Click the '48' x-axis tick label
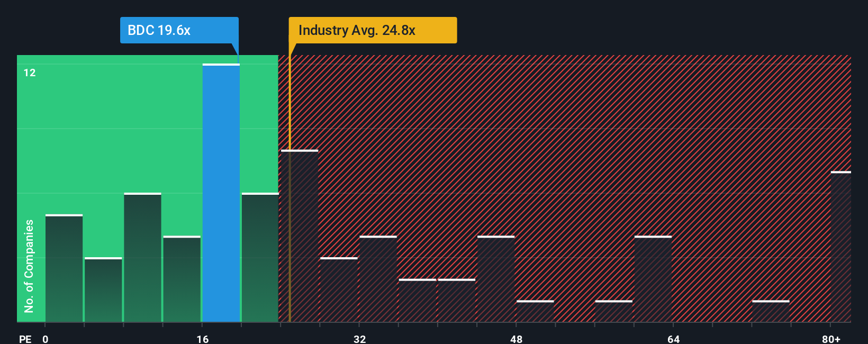The width and height of the screenshot is (868, 344). (517, 339)
